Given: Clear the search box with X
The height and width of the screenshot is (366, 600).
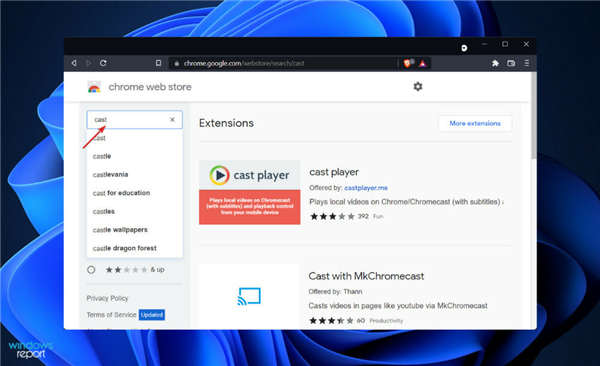Looking at the screenshot, I should [x=172, y=119].
